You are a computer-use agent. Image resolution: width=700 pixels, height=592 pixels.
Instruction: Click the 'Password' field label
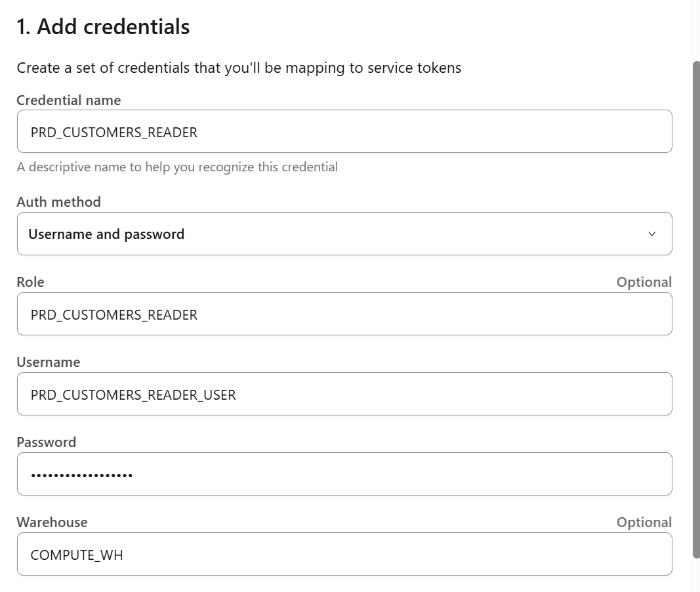pos(47,442)
